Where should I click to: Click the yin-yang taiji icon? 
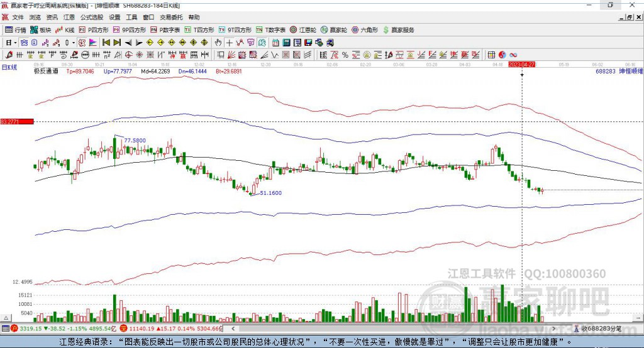[502, 55]
